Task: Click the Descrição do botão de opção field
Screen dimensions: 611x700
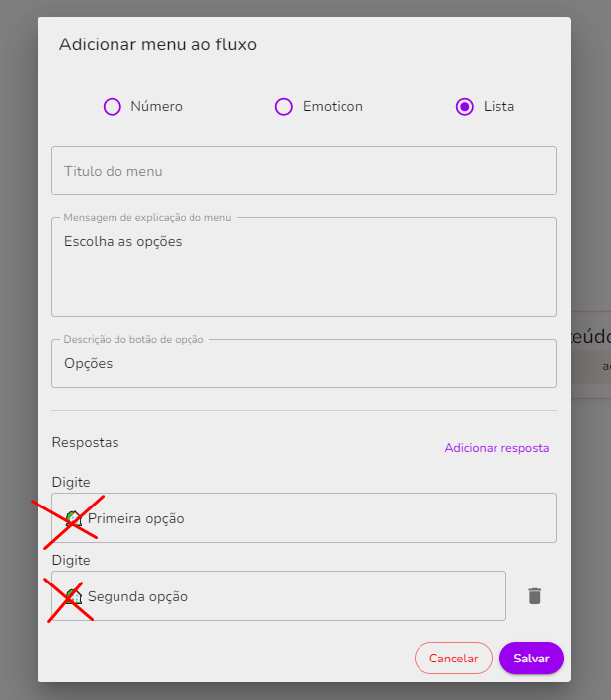Action: pos(304,363)
